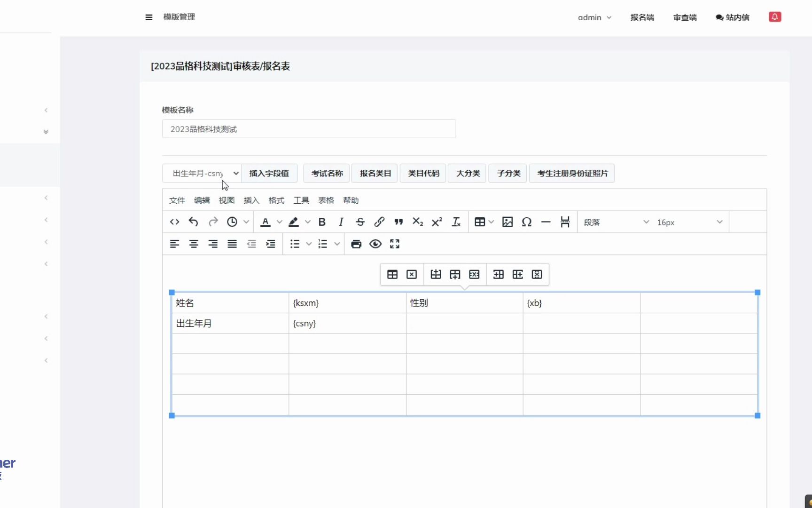Open the 插入 menu
This screenshot has height=508, width=812.
point(251,200)
